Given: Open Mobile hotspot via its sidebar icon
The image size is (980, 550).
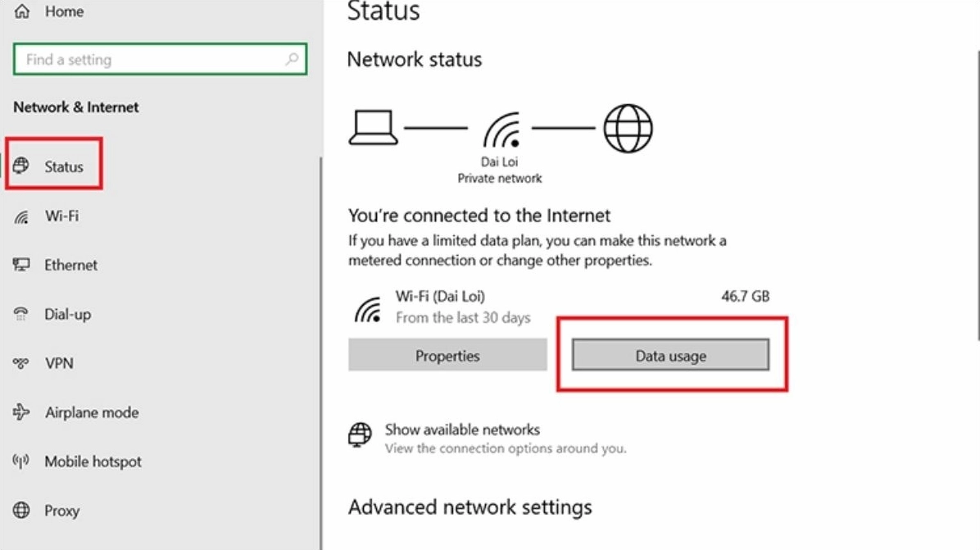Looking at the screenshot, I should point(22,461).
